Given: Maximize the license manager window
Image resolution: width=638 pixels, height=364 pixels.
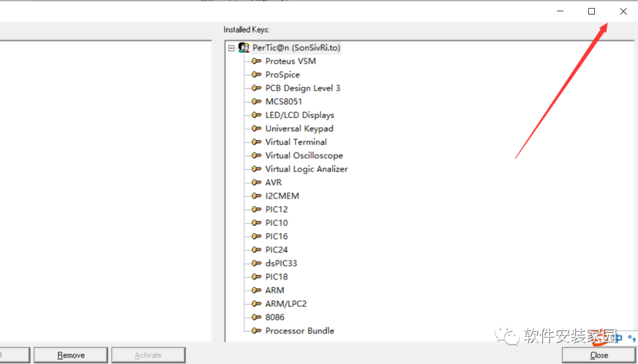Looking at the screenshot, I should [x=591, y=11].
